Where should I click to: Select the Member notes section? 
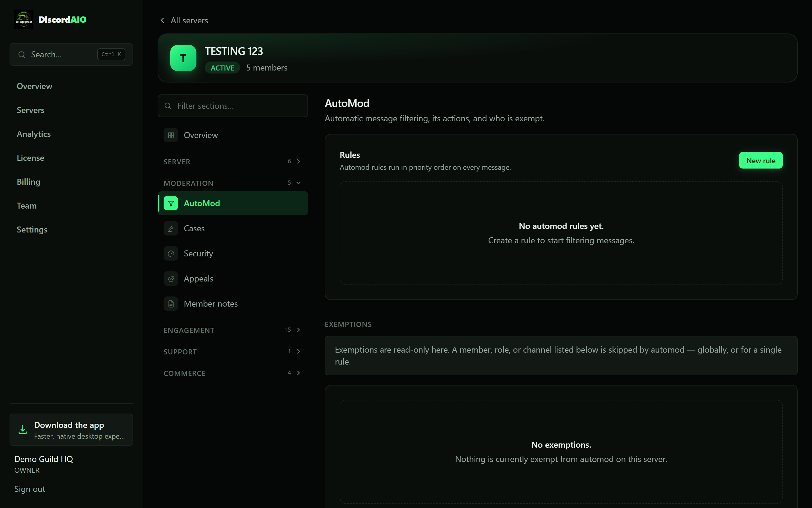(233, 304)
